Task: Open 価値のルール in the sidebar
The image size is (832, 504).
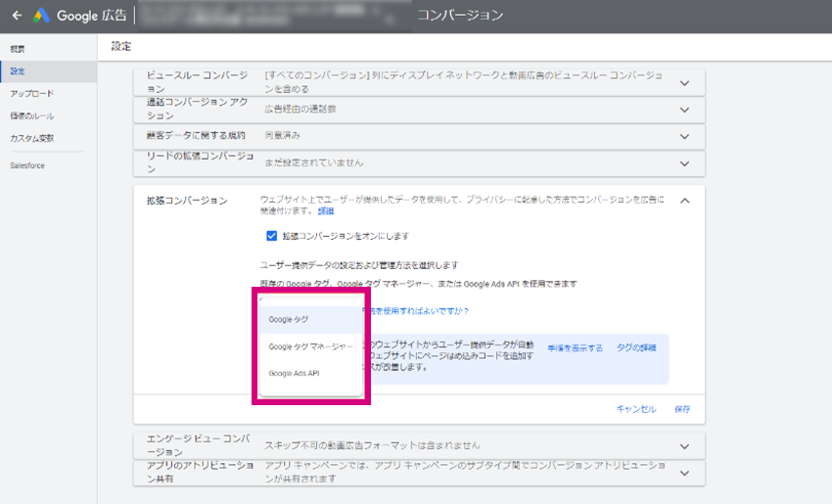Action: tap(32, 115)
